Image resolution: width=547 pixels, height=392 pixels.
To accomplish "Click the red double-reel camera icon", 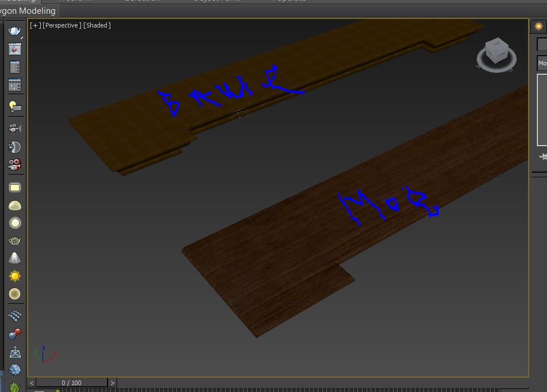I will [15, 165].
